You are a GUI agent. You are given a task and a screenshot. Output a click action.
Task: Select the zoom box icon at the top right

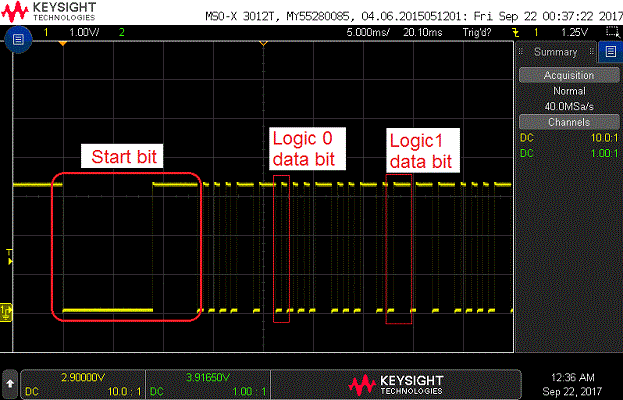pyautogui.click(x=612, y=32)
